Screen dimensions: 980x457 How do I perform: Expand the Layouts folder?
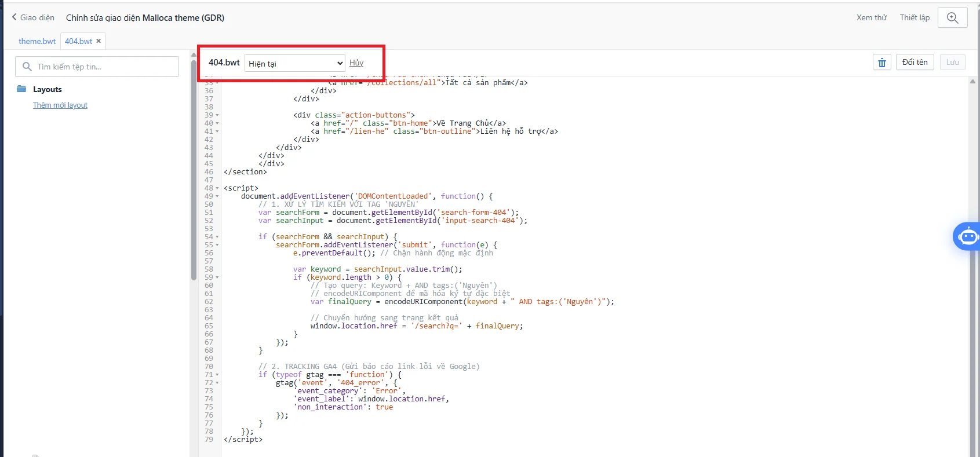point(48,89)
